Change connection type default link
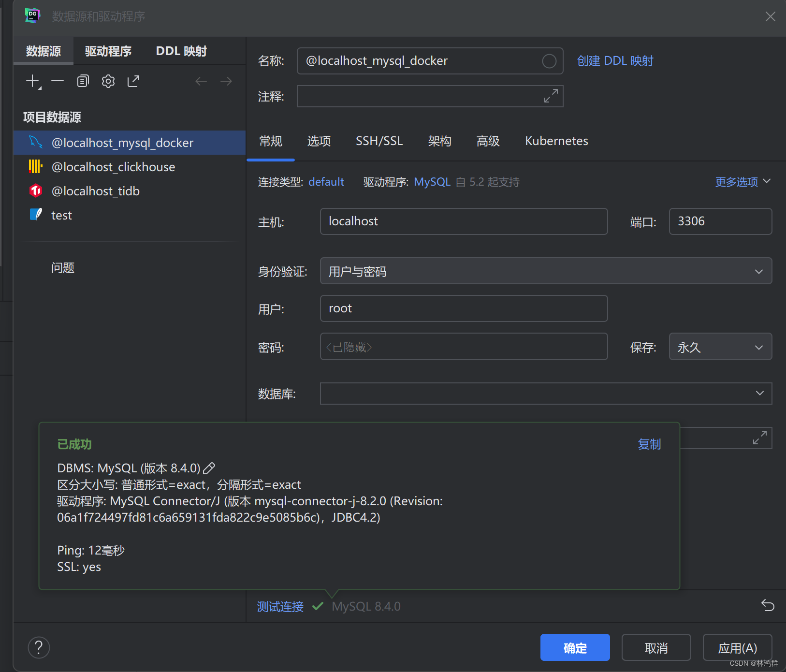Image resolution: width=786 pixels, height=672 pixels. tap(326, 182)
